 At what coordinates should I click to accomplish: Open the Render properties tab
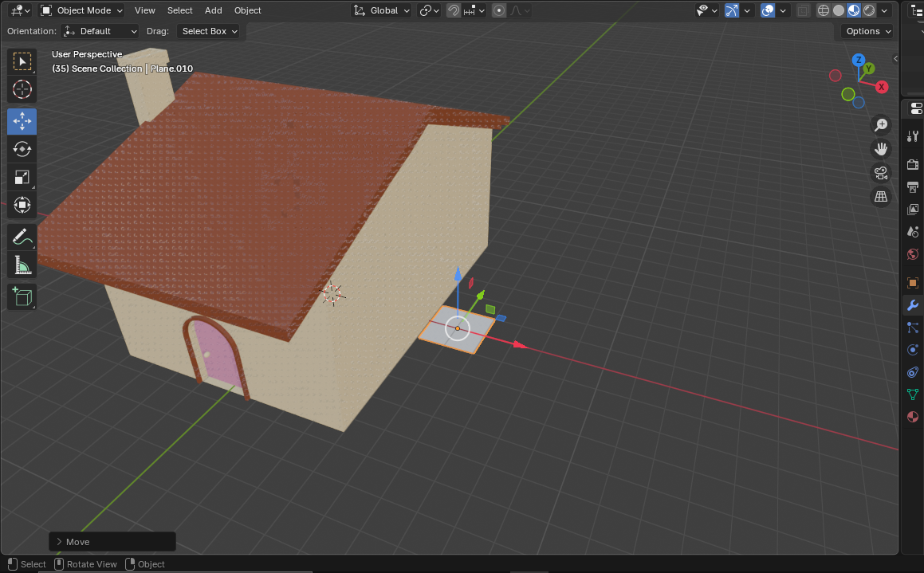[x=913, y=165]
